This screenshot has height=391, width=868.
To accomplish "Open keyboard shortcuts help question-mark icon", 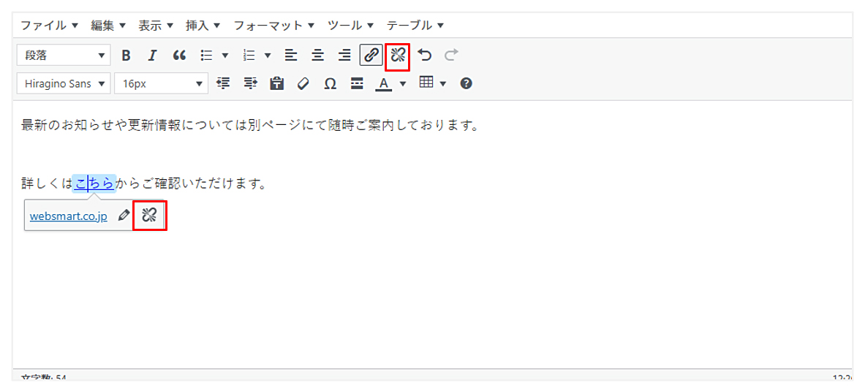I will (466, 83).
